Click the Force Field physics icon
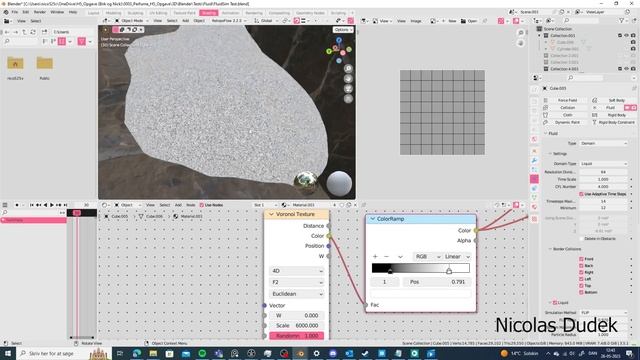640x360 pixels. click(546, 100)
